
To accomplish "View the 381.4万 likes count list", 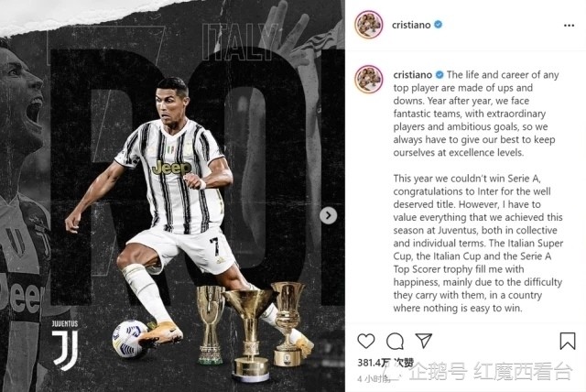I will 385,363.
